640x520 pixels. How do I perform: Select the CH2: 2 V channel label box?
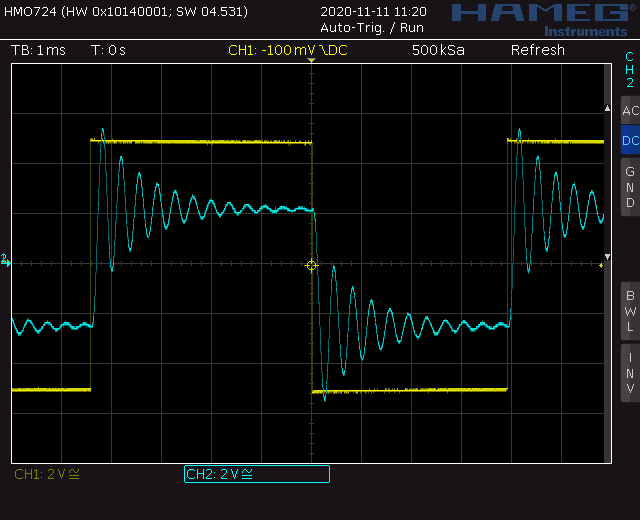tap(257, 474)
